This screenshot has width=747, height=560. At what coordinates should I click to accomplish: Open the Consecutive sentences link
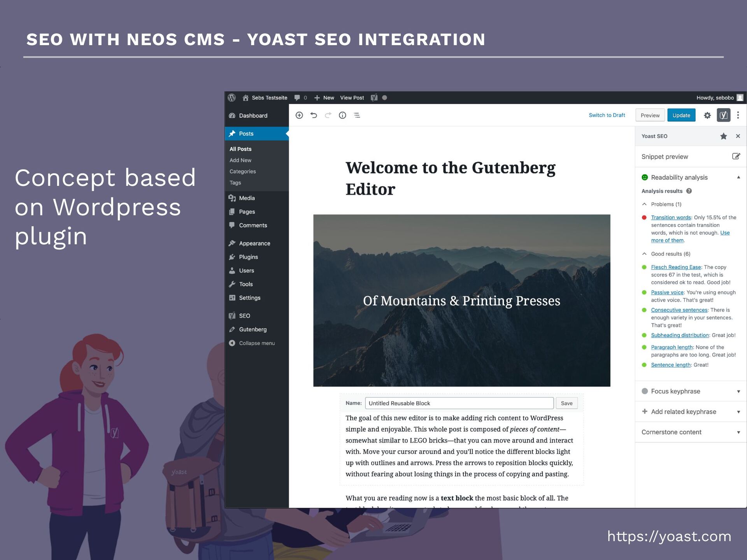(679, 310)
